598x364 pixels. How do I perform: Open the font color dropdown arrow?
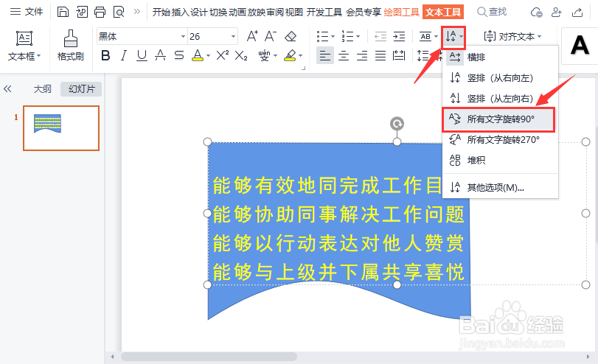pos(208,56)
